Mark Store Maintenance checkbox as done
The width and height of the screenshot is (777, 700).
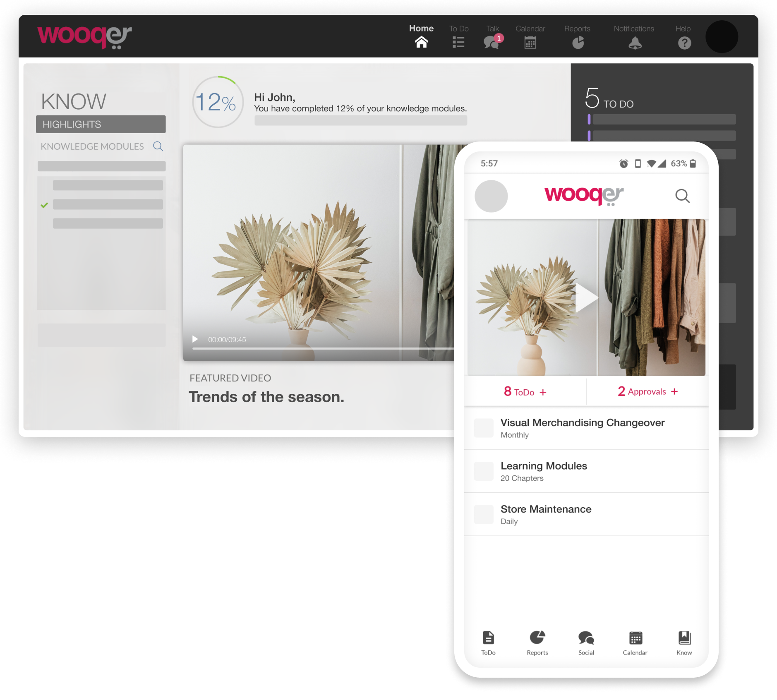point(483,514)
